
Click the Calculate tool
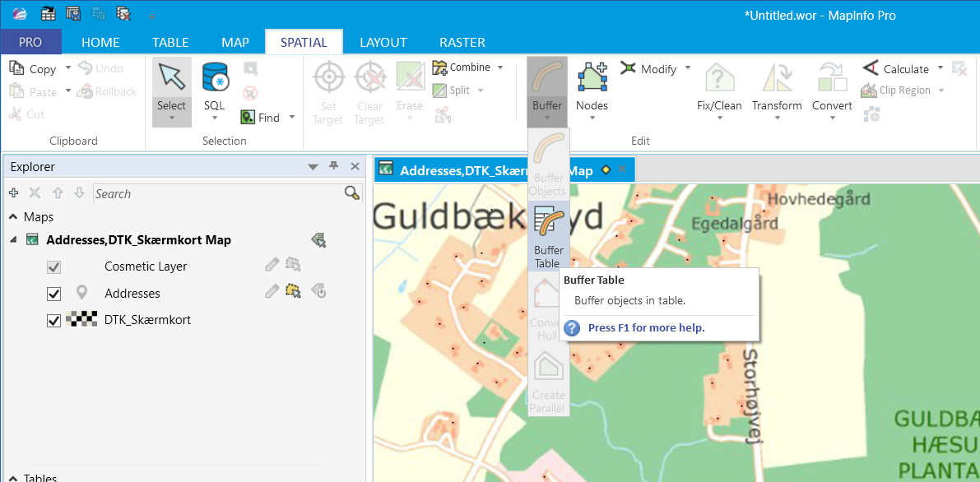pos(895,69)
